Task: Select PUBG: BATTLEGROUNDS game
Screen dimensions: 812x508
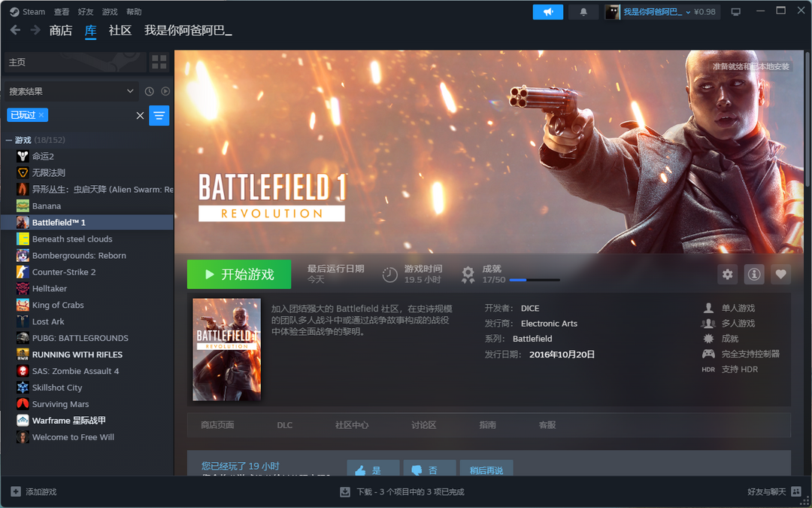Action: [x=87, y=338]
